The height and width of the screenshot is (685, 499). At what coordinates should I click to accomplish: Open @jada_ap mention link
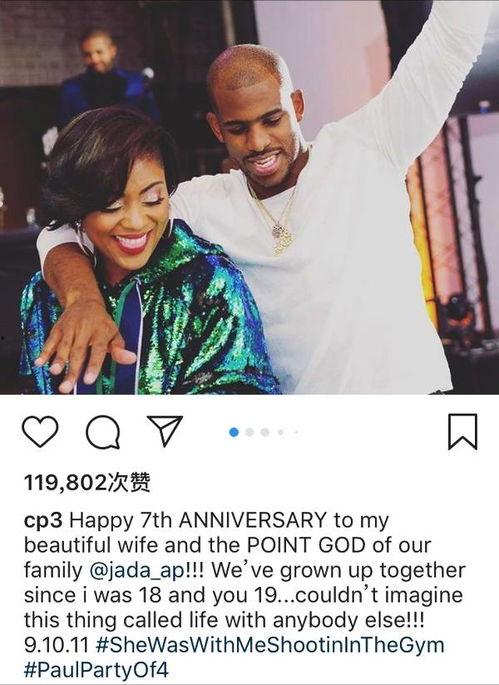[137, 571]
